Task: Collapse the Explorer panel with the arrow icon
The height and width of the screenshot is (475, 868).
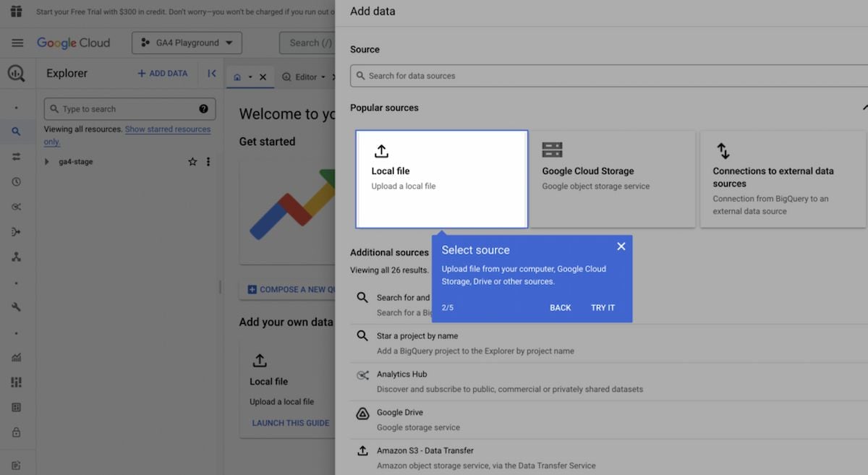Action: coord(212,73)
